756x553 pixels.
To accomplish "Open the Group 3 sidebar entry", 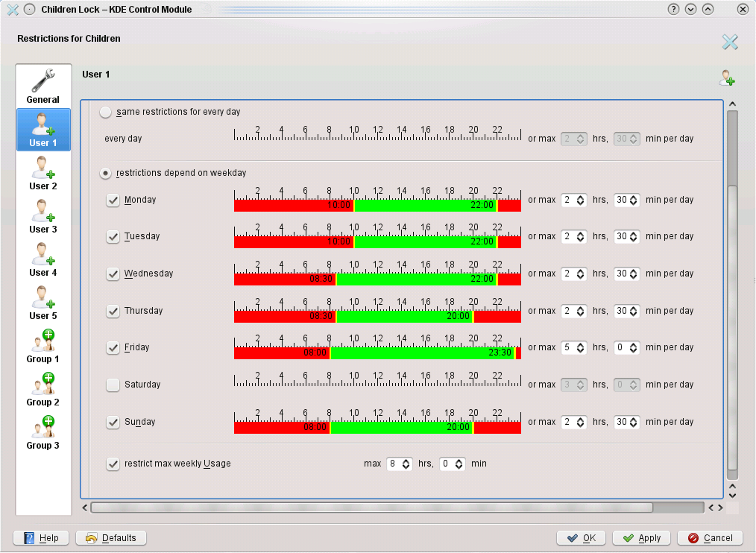I will click(43, 432).
